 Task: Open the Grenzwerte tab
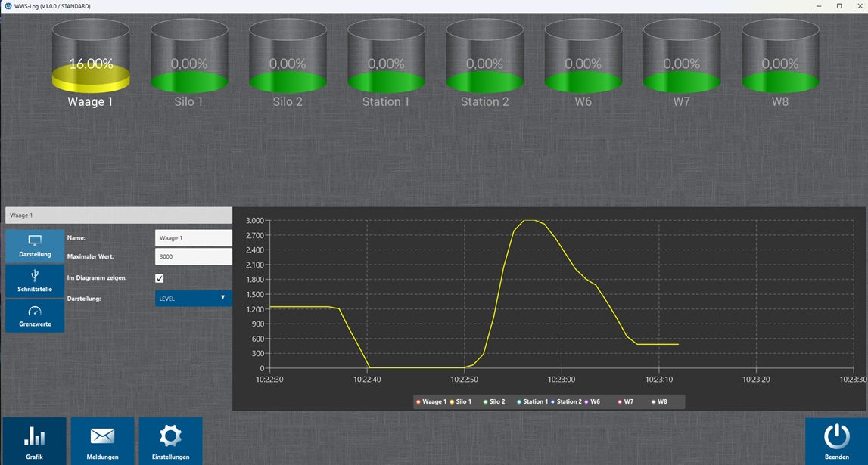pos(35,316)
